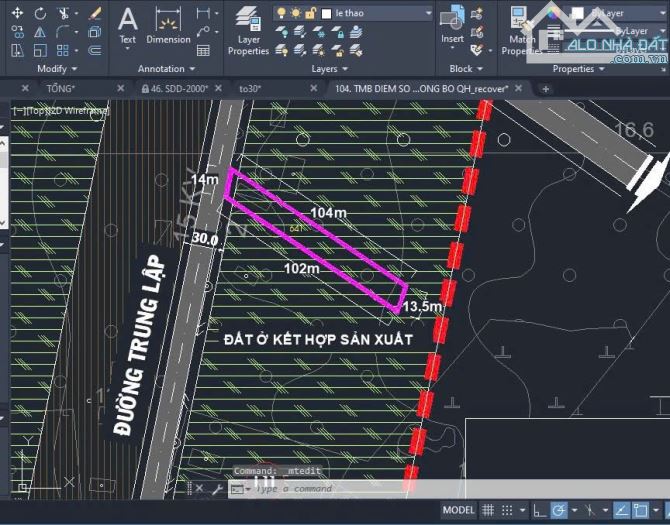Screen dimensions: 670x525
Task: Insert a table from the Annotation panel
Action: [x=204, y=49]
